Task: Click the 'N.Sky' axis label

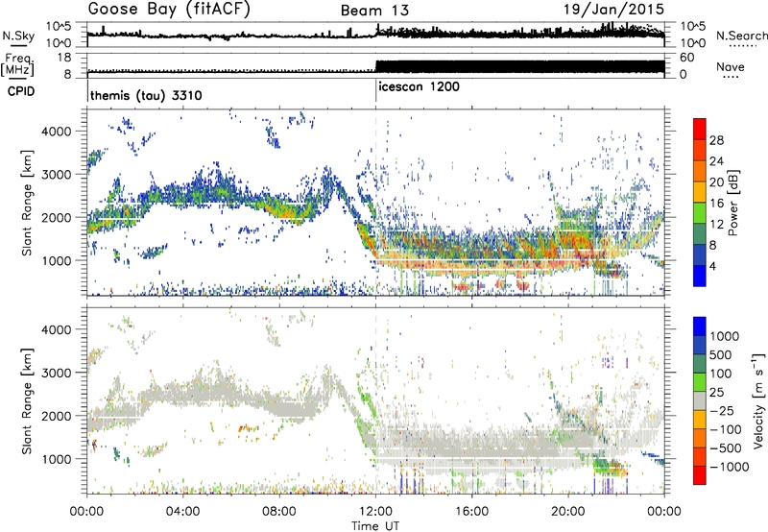Action: 18,36
